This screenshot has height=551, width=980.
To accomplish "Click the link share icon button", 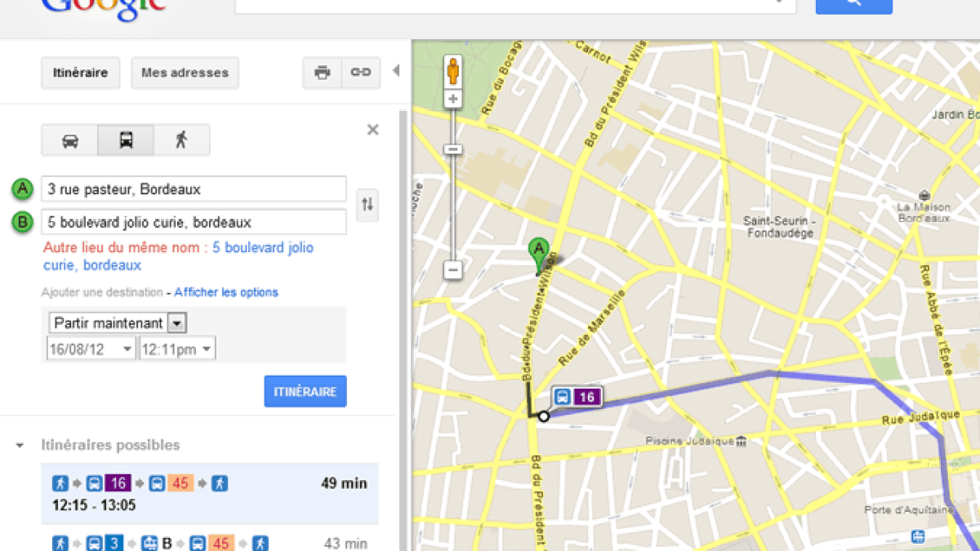I will click(360, 73).
